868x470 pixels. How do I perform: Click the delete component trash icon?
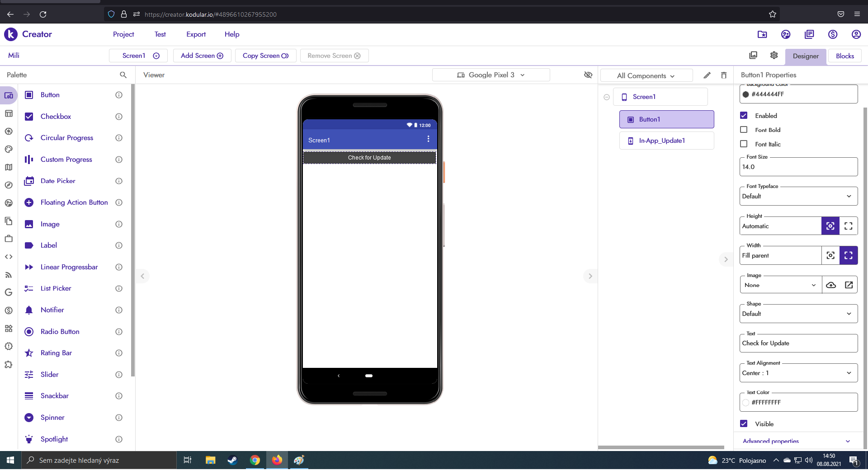pos(724,75)
